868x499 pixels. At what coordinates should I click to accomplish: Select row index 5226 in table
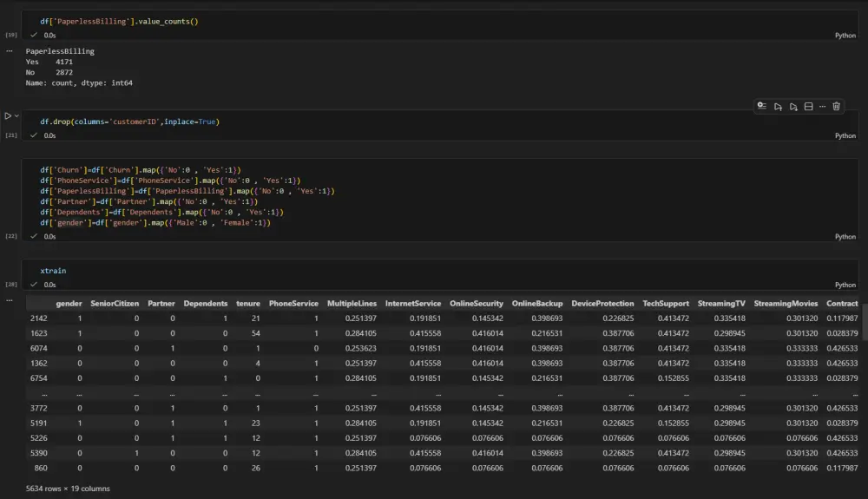[39, 437]
